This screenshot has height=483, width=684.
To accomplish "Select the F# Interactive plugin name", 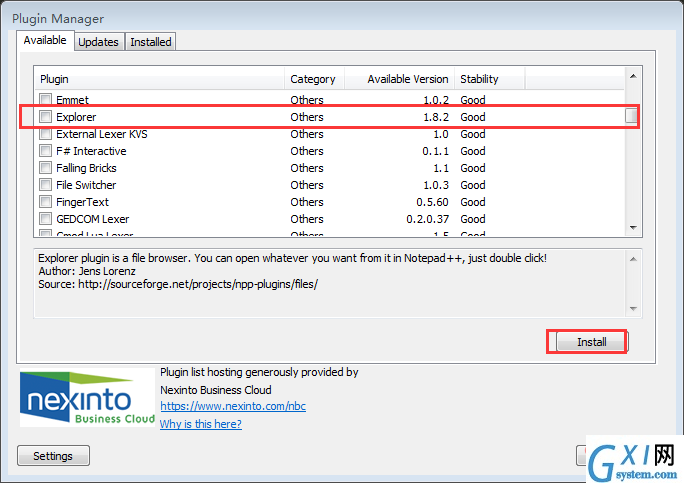I will (91, 151).
